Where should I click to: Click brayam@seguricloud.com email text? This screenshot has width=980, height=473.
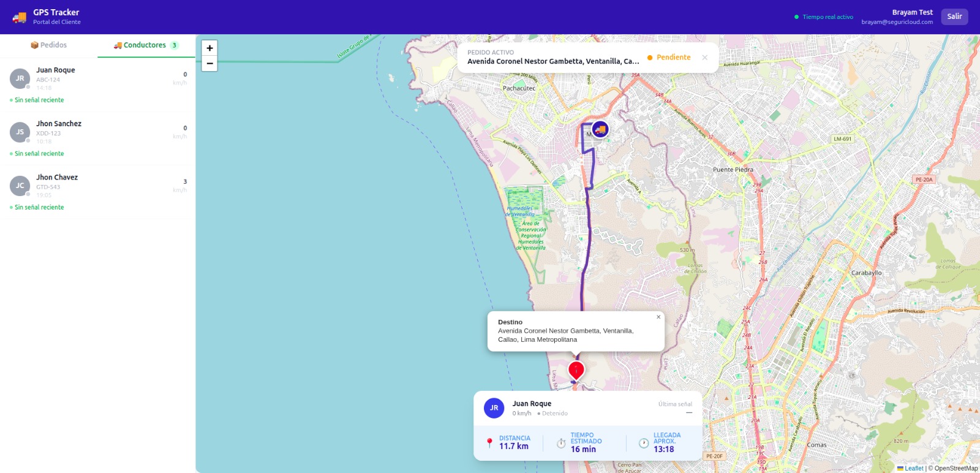pos(897,22)
